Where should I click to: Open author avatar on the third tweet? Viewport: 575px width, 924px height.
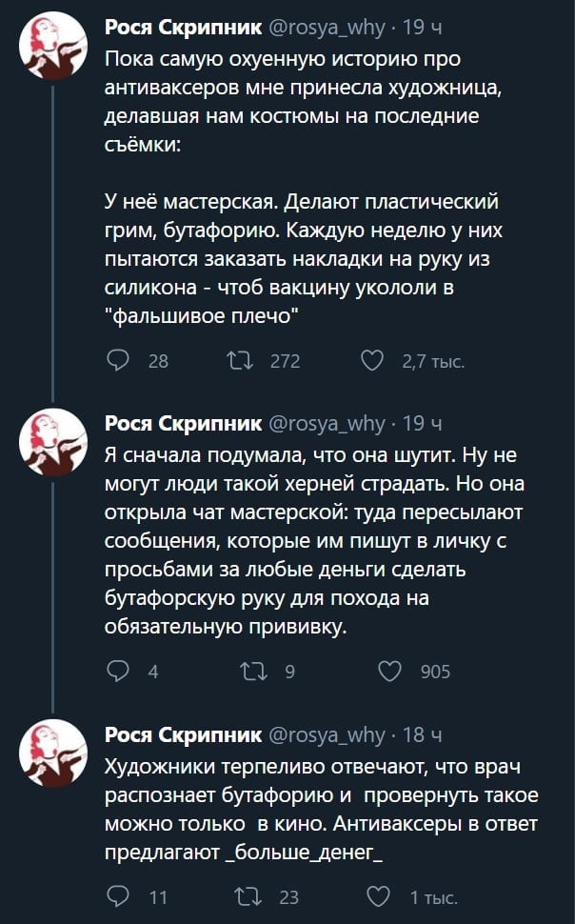pyautogui.click(x=53, y=753)
